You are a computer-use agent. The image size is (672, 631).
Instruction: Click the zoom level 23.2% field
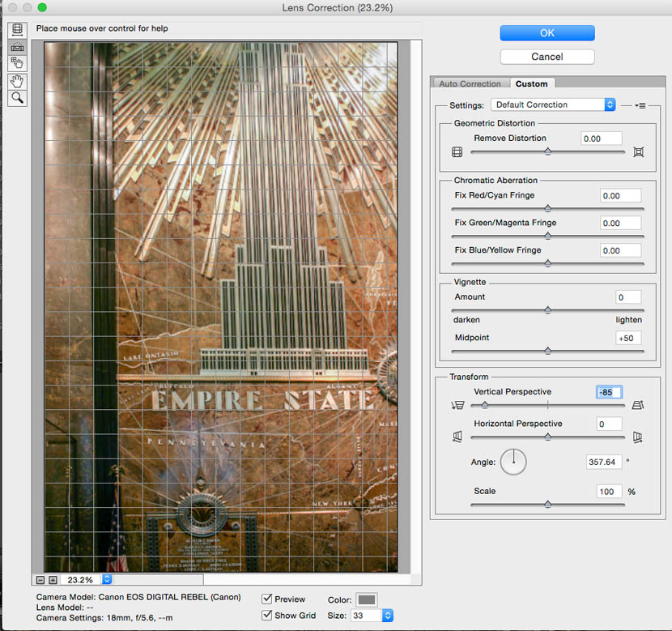[x=80, y=579]
